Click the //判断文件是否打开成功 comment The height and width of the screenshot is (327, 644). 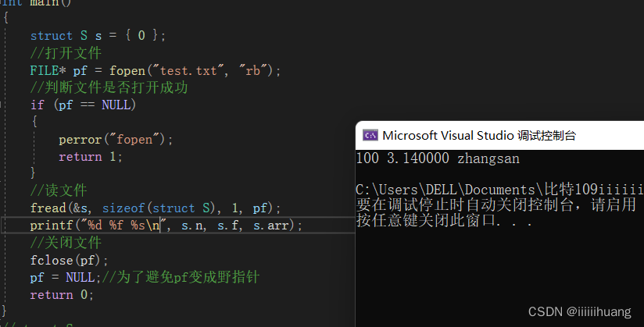point(109,87)
